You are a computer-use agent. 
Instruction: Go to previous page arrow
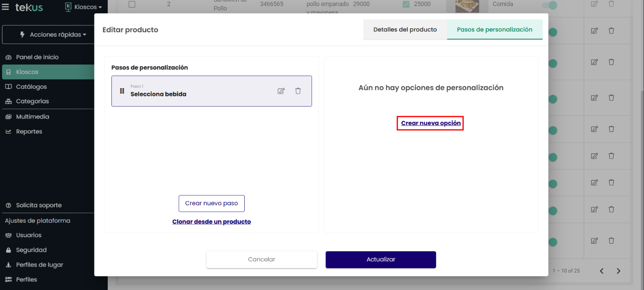tap(602, 271)
